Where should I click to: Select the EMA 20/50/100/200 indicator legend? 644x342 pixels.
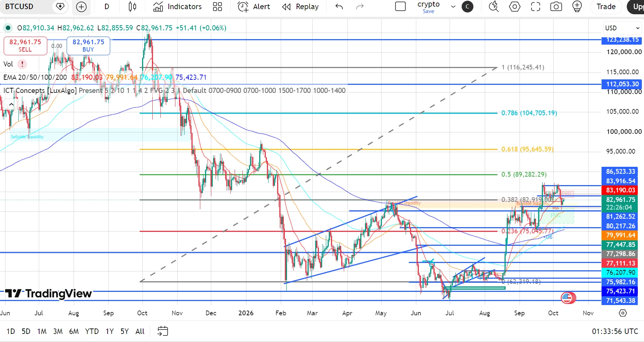point(35,77)
